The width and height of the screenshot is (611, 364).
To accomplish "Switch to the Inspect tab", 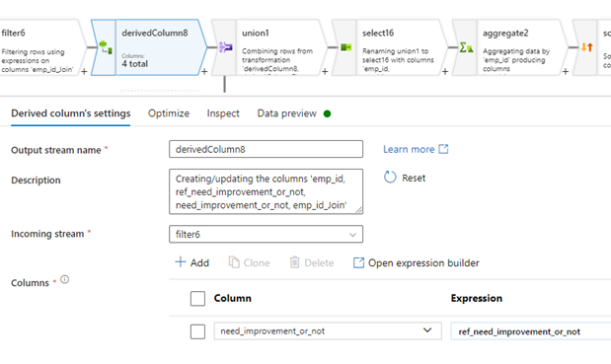I will click(x=223, y=113).
